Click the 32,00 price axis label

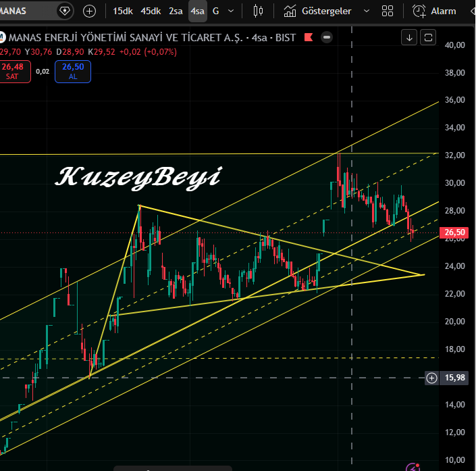pos(454,155)
